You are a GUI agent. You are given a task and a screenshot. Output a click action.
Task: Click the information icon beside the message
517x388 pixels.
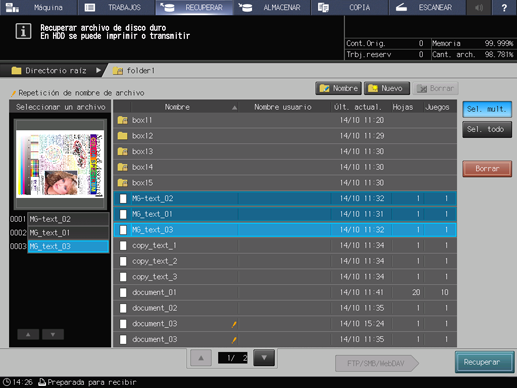point(23,31)
